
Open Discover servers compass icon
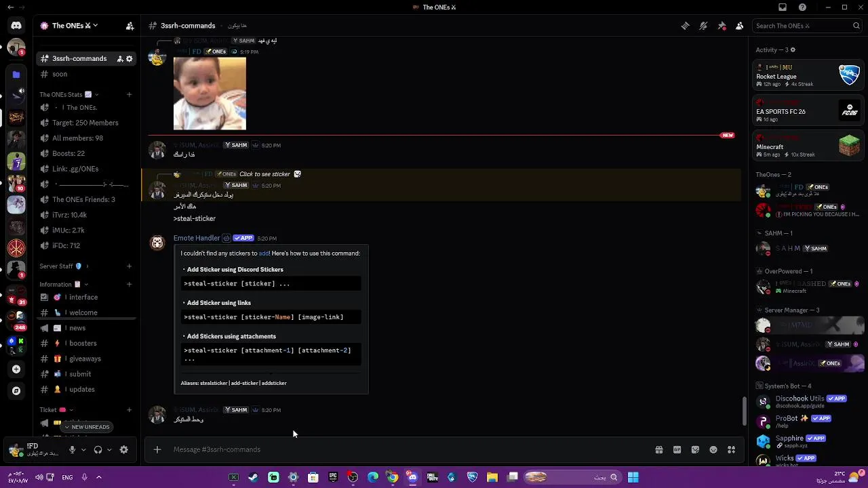click(16, 391)
